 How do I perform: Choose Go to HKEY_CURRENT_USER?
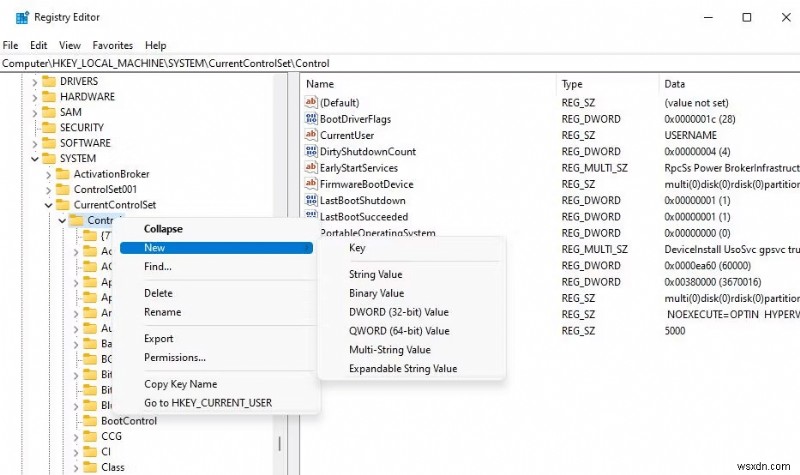pyautogui.click(x=216, y=403)
